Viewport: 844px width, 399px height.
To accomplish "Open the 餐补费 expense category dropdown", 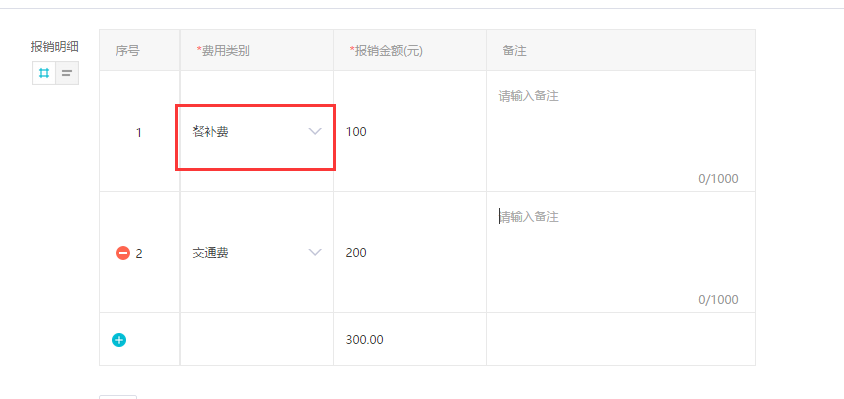I will point(256,132).
